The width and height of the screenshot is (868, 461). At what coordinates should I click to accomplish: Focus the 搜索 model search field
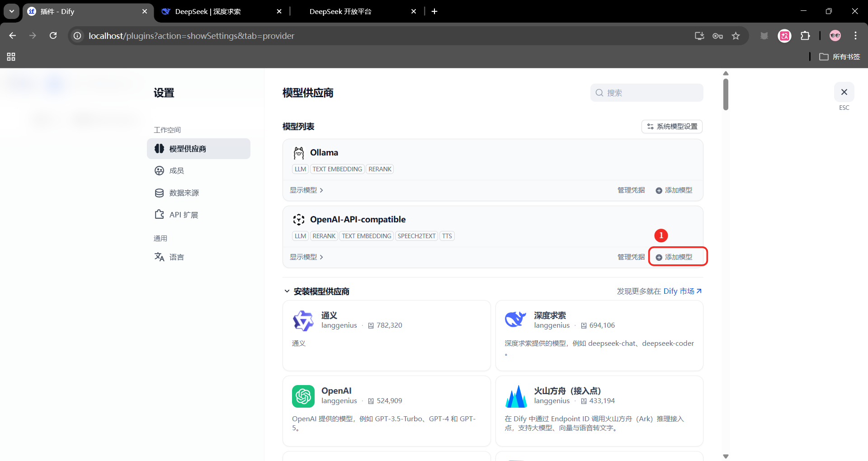[646, 93]
